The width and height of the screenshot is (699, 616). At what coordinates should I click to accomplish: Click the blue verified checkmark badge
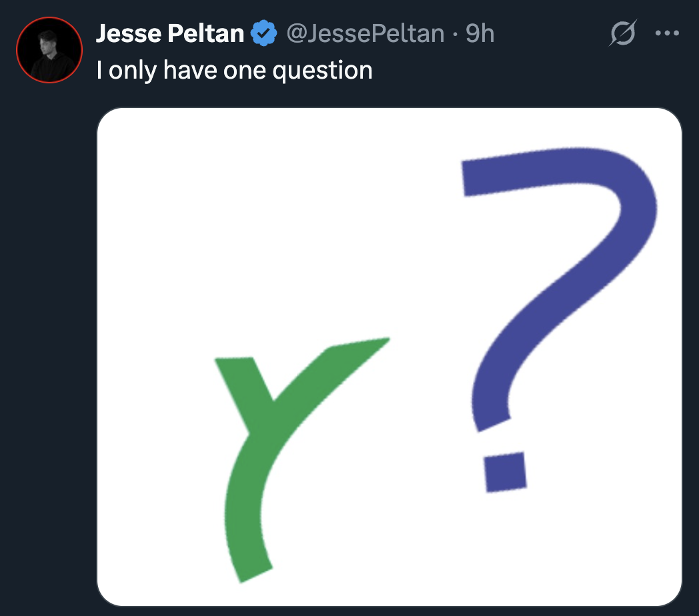pyautogui.click(x=264, y=33)
